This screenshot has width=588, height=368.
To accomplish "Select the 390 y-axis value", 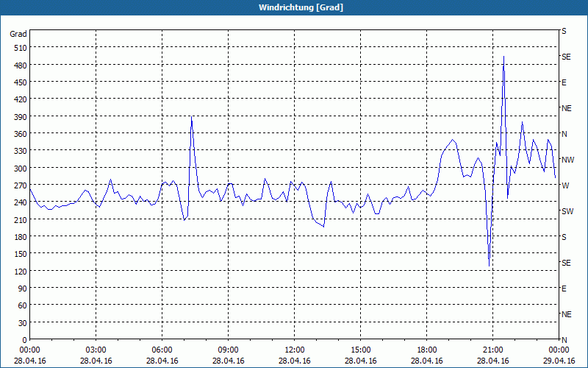I will 21,117.
